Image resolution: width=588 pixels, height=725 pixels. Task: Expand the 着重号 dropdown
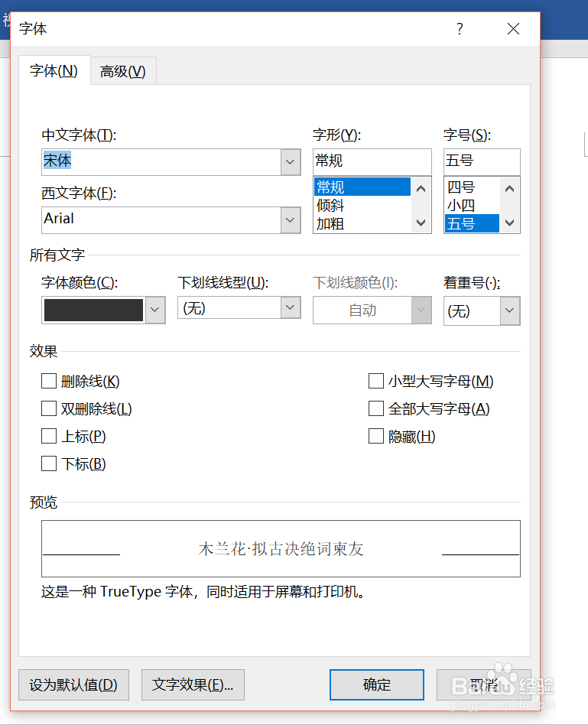coord(510,311)
